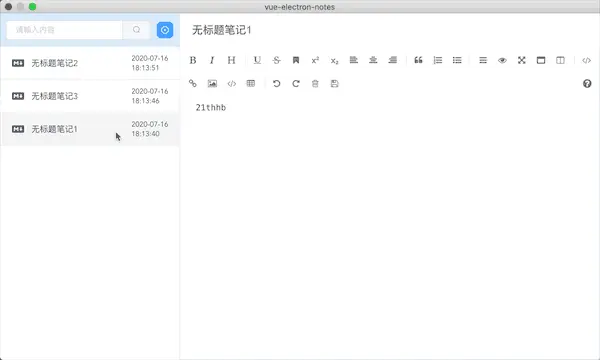Apply underline formatting
This screenshot has width=600, height=360.
pos(257,60)
